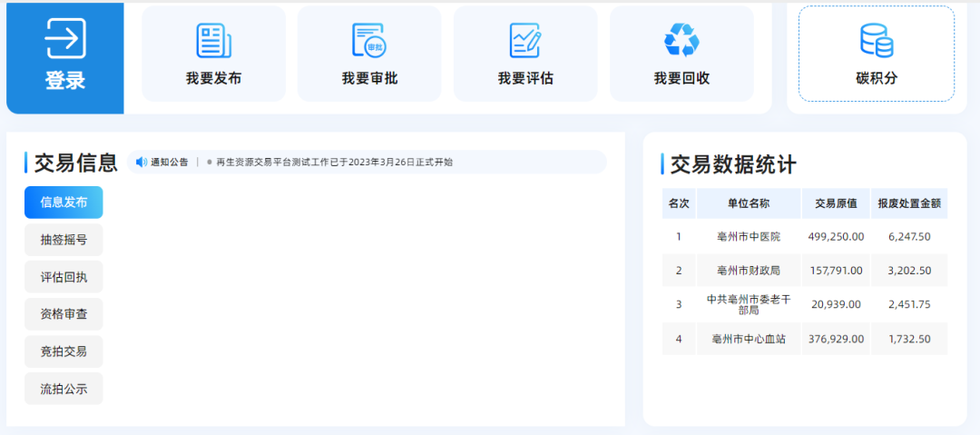Click the login arrow icon
This screenshot has height=435, width=980.
[65, 38]
